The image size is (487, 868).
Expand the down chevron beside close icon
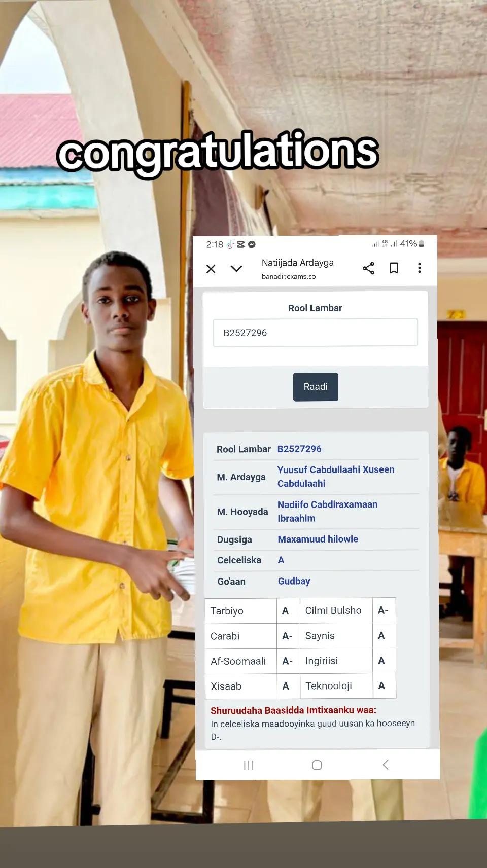tap(236, 268)
